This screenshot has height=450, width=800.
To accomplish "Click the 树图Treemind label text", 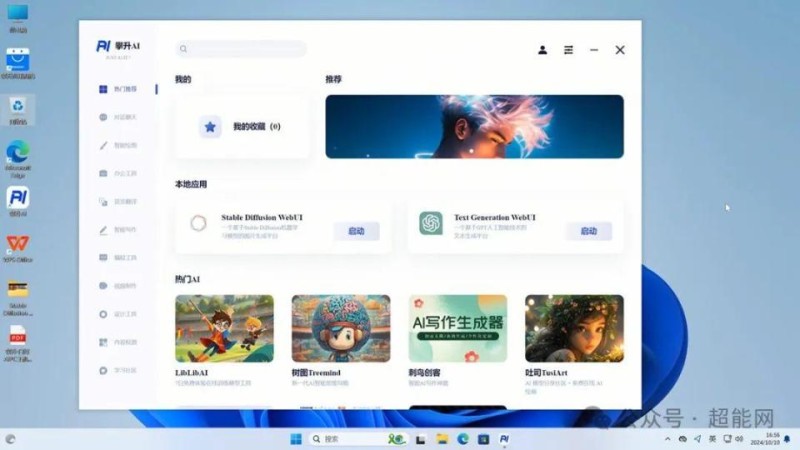I will (x=316, y=373).
